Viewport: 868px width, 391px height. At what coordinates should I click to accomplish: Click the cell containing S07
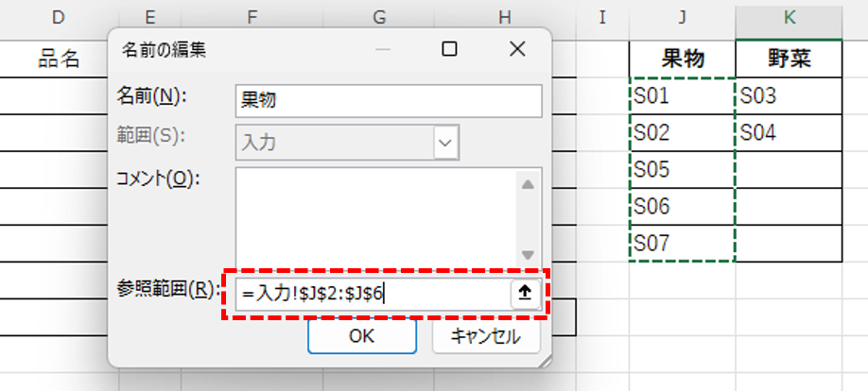point(683,244)
